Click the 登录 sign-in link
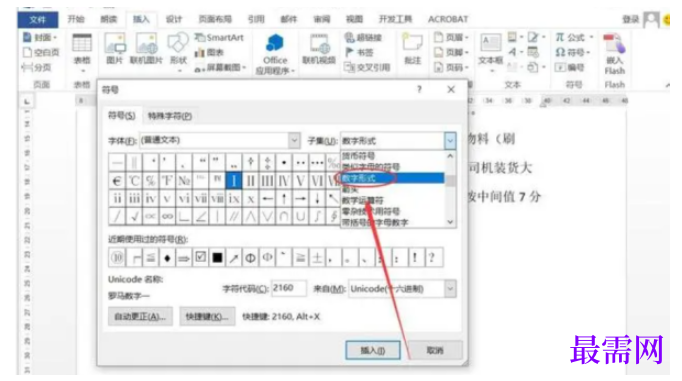Viewport: 682px width, 381px height. point(630,19)
